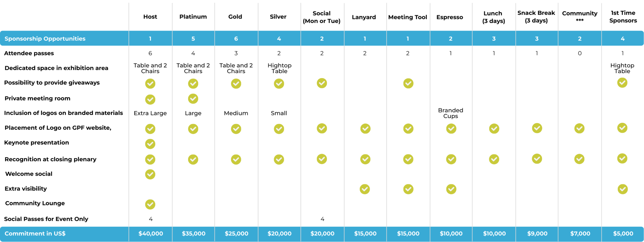Viewport: 644px width, 242px height.
Task: Click 1st Time Sponsors' Extra visibility checkmark
Action: tap(622, 189)
